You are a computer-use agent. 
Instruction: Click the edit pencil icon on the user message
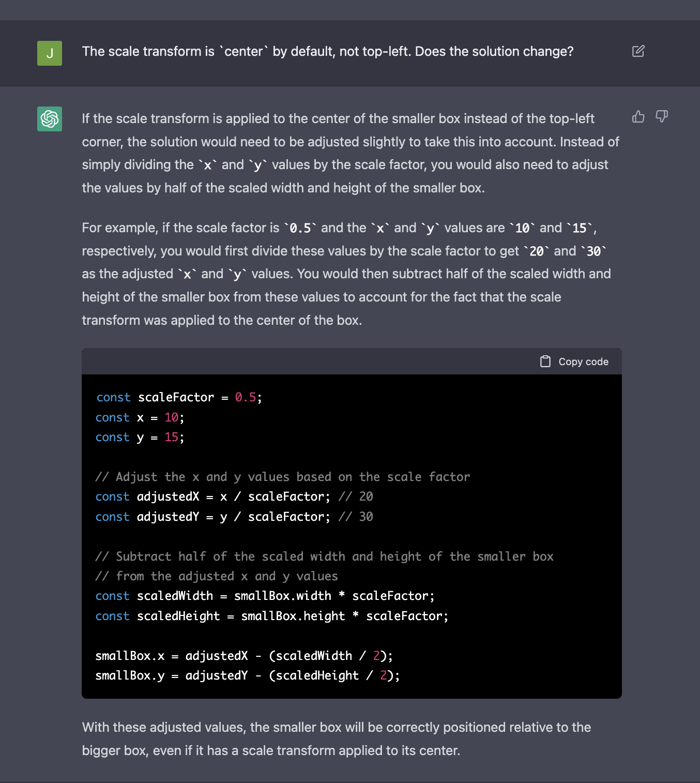pos(639,51)
